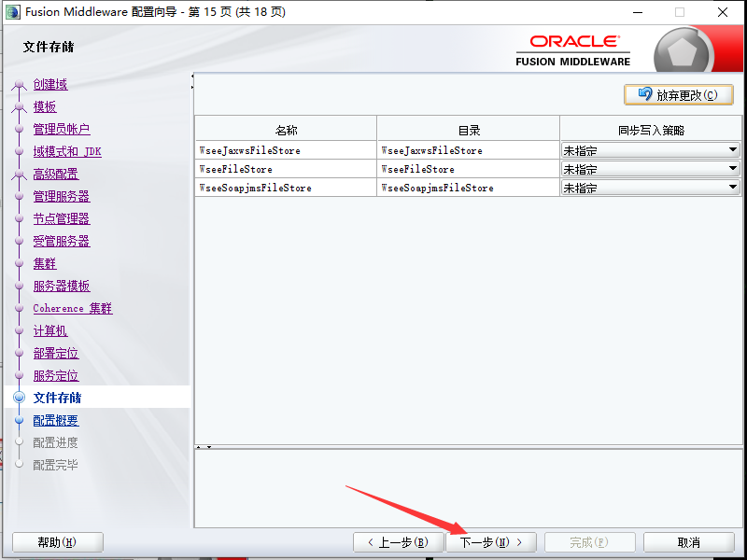The image size is (747, 560).
Task: Toggle the left navigation pane splitter arrows
Action: pos(192,81)
